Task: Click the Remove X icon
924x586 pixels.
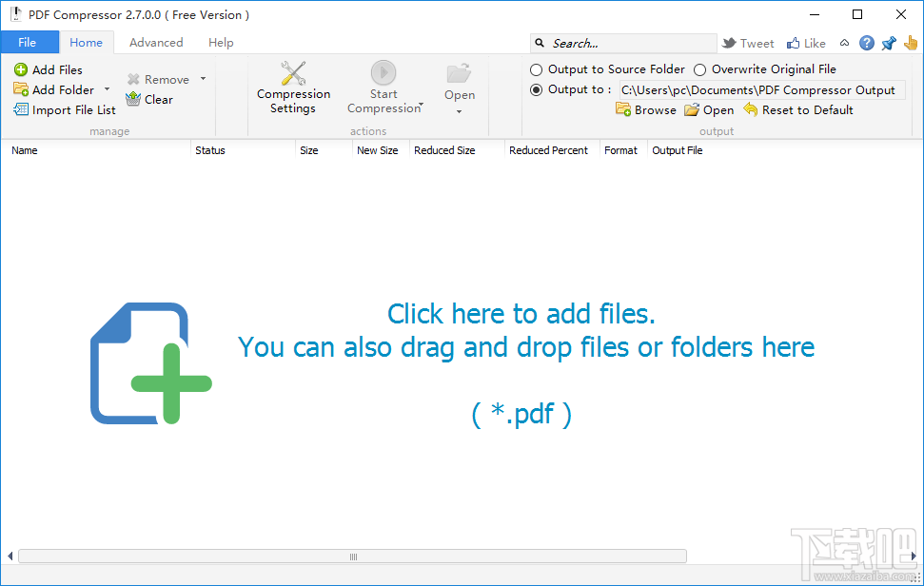Action: (134, 80)
